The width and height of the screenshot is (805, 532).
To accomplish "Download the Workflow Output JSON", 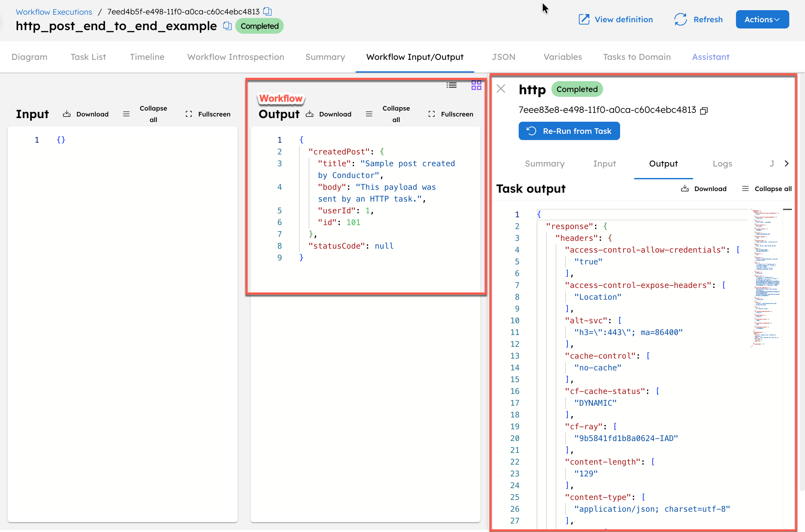I will [x=329, y=114].
